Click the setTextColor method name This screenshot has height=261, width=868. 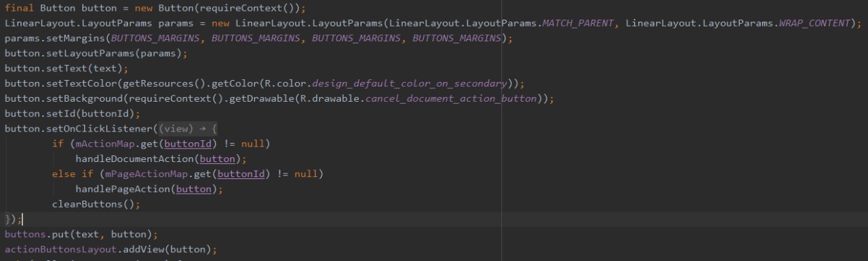tap(81, 83)
